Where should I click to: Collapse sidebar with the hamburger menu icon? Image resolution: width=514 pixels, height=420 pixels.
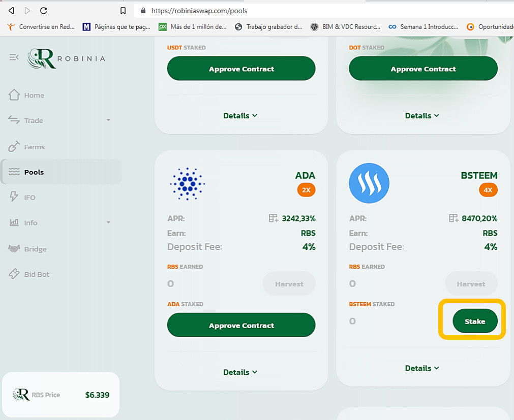pos(14,57)
